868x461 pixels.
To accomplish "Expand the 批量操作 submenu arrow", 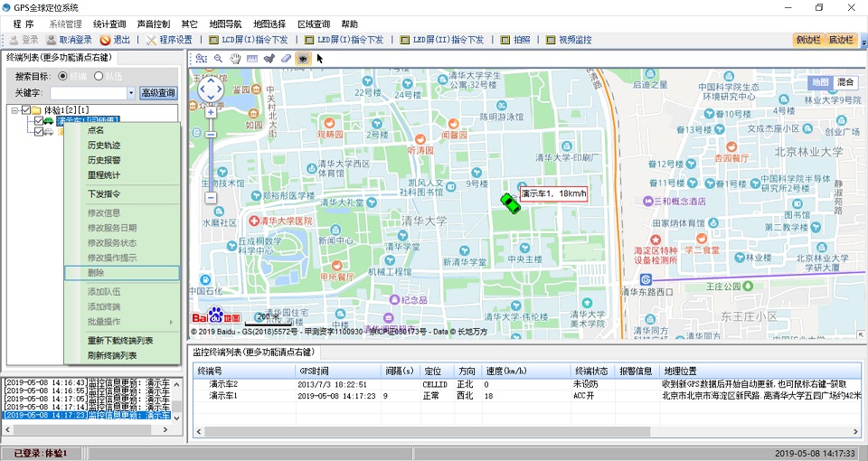I will tap(171, 322).
